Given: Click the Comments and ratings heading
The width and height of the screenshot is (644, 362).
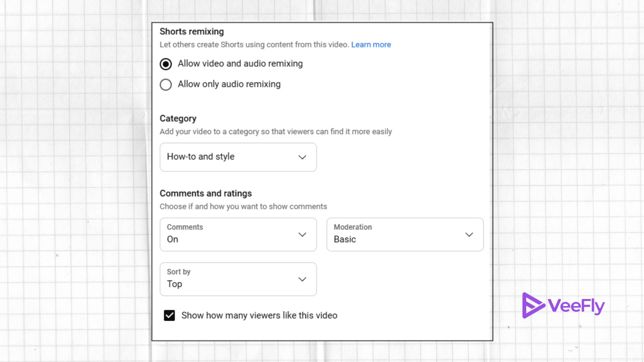Looking at the screenshot, I should click(x=206, y=193).
